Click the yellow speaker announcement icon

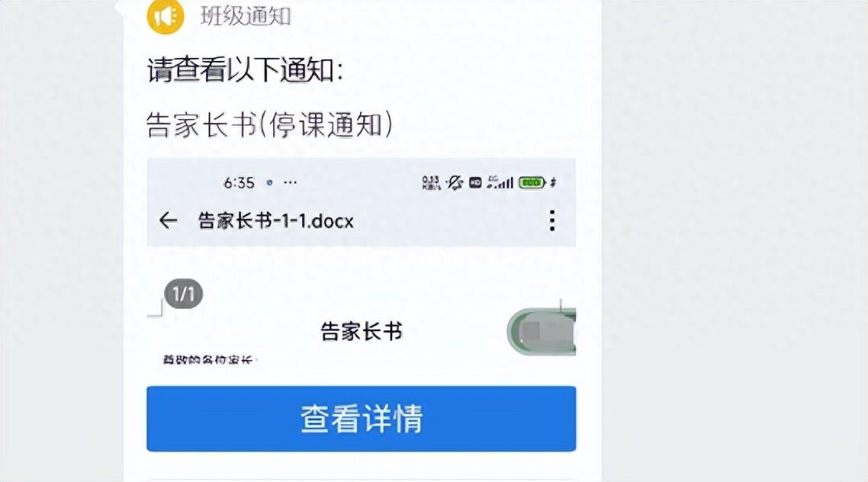click(x=165, y=16)
